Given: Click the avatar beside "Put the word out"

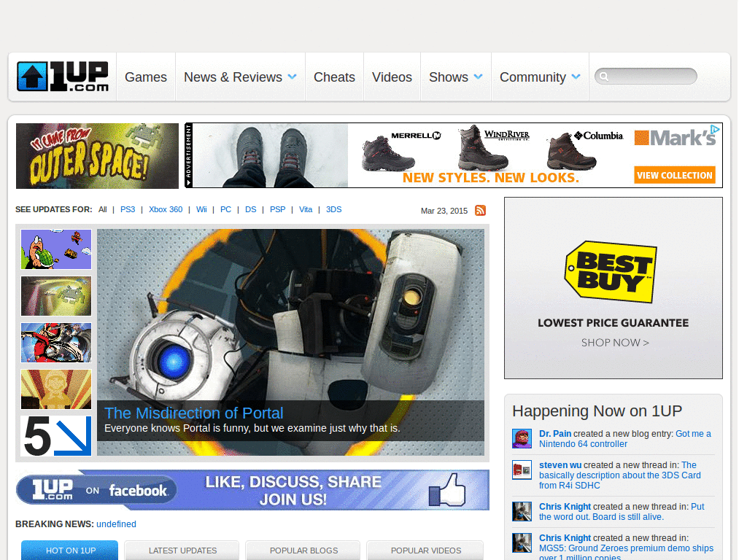Looking at the screenshot, I should click(x=522, y=511).
